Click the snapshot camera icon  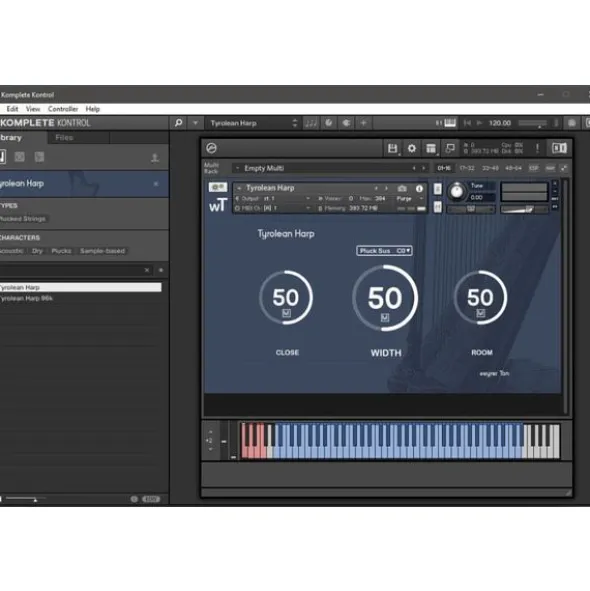[x=402, y=188]
